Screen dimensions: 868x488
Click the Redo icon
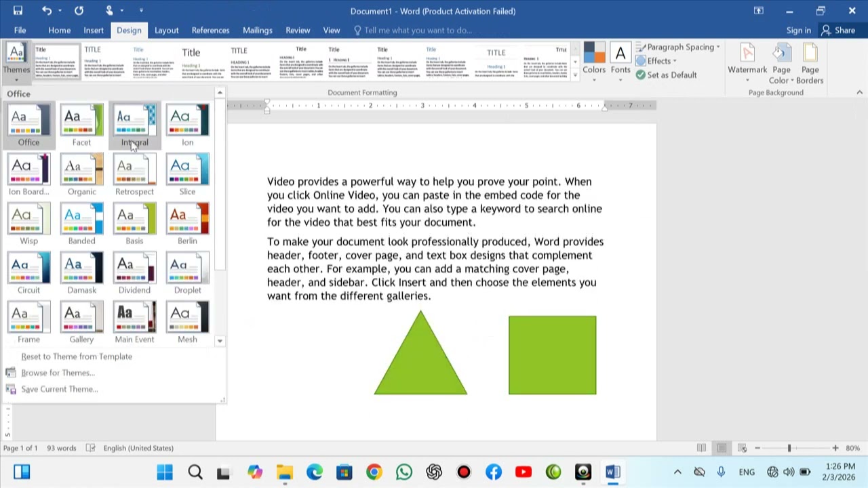[x=79, y=11]
